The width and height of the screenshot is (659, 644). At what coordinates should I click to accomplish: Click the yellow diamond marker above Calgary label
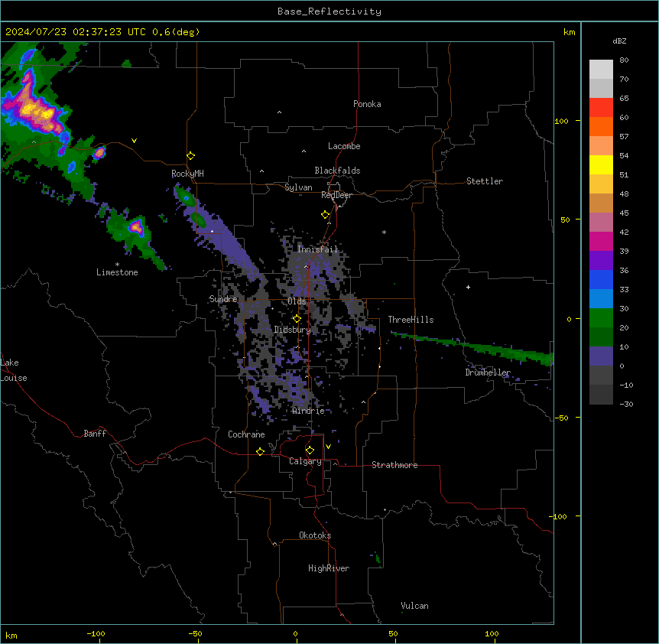[310, 450]
